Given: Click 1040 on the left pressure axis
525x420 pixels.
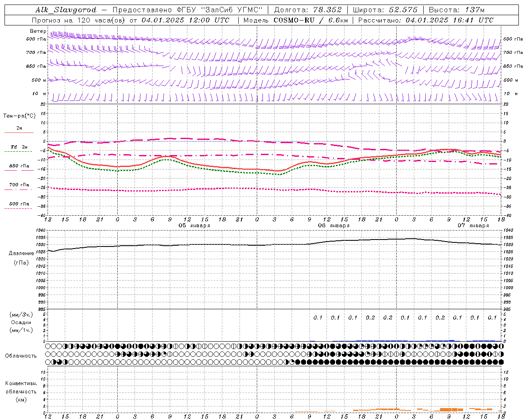Looking at the screenshot, I should click(41, 231).
